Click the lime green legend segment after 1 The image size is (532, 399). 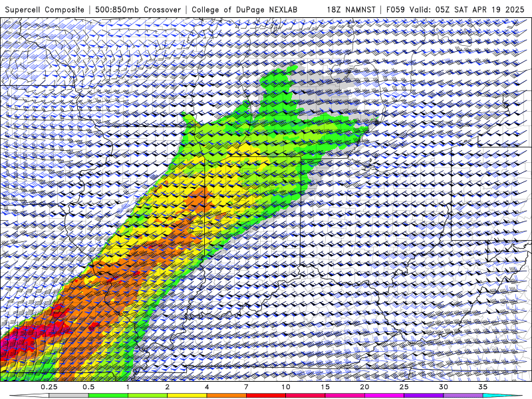(148, 396)
